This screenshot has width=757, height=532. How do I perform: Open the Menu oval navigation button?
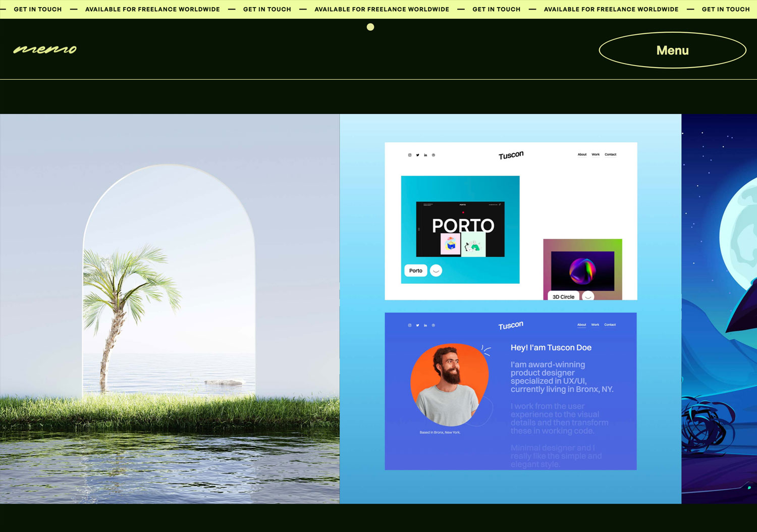[x=672, y=50]
